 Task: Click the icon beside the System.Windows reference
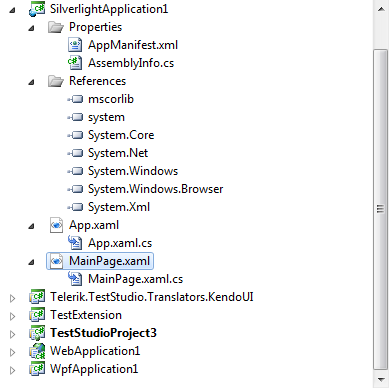click(75, 171)
